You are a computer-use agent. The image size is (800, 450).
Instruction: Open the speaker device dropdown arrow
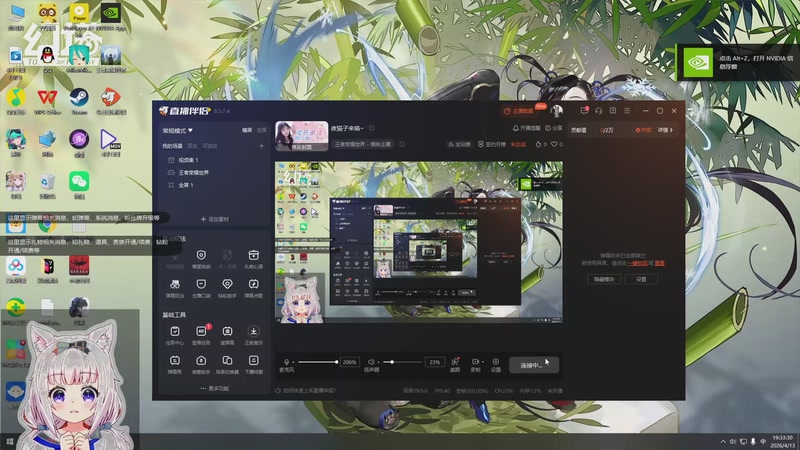379,362
